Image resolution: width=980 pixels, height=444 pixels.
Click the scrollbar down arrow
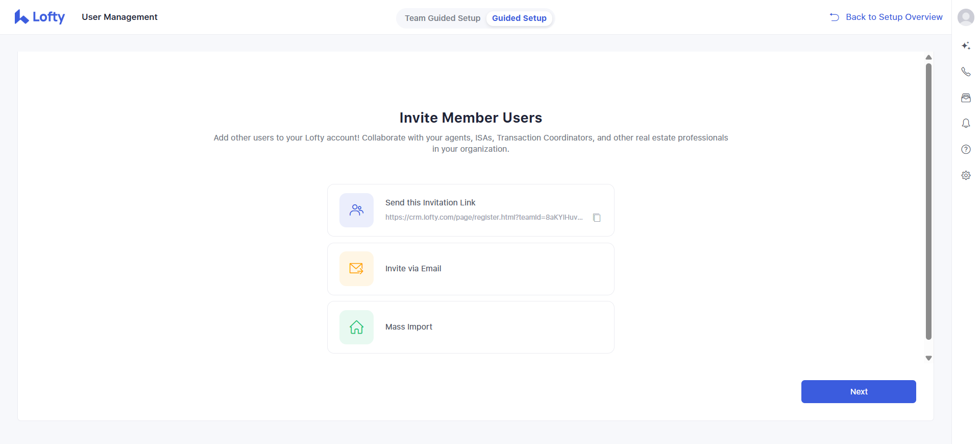pyautogui.click(x=928, y=358)
